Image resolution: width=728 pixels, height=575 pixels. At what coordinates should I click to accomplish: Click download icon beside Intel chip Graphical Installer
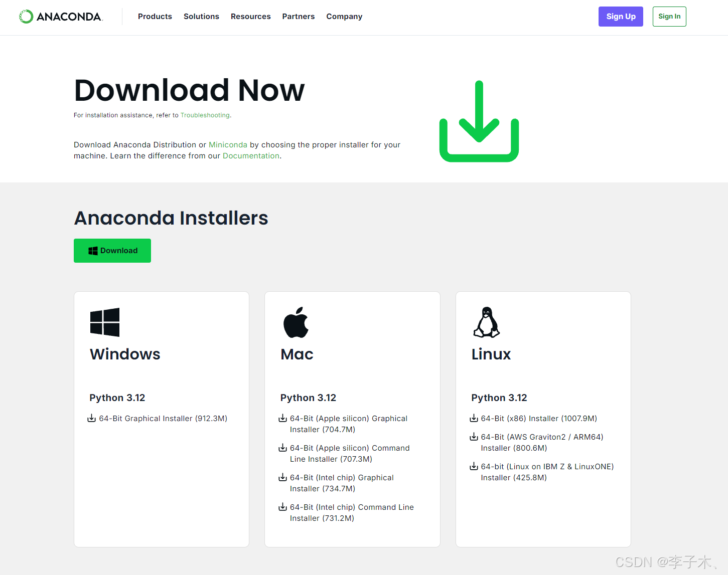click(x=283, y=477)
